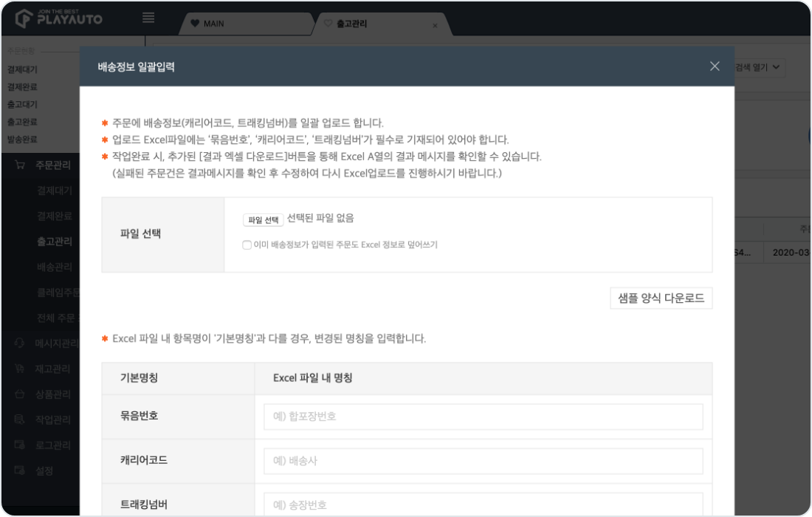Select 출고대기 in order status list
The image size is (812, 517).
coord(22,104)
